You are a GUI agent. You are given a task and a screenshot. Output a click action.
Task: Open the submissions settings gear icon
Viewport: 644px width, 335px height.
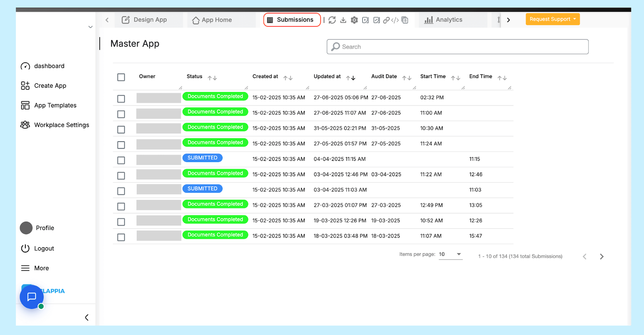pos(354,20)
